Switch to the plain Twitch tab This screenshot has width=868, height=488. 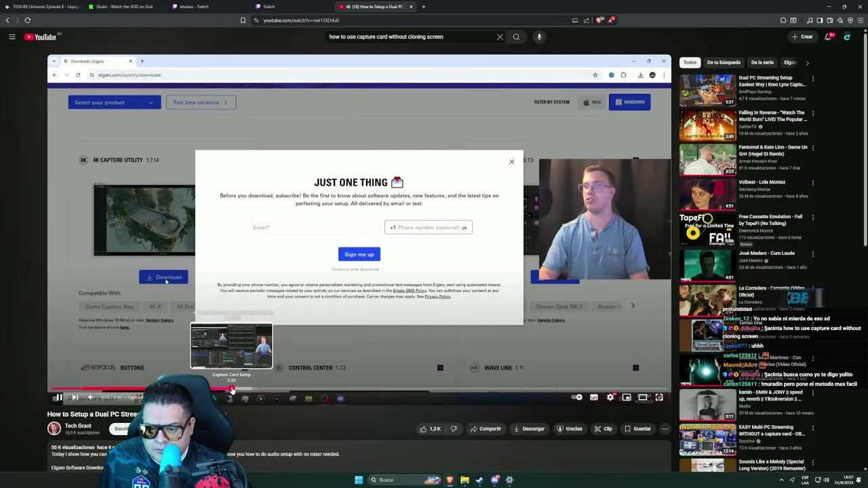point(292,7)
